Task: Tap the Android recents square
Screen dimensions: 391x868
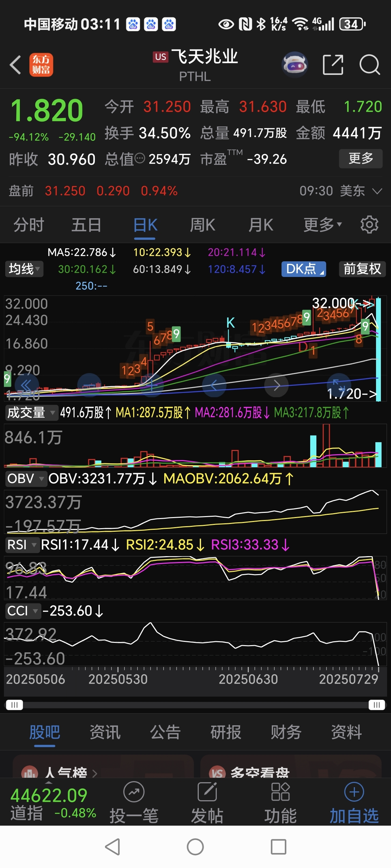Action: point(278,847)
